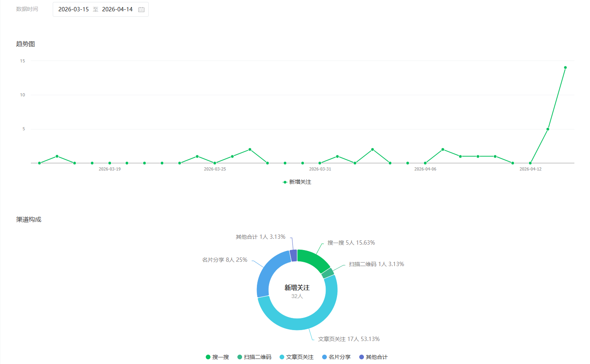Viewport: 590px width, 364px height.
Task: Click the 文章页关注 17人 53.13% label
Action: click(349, 339)
